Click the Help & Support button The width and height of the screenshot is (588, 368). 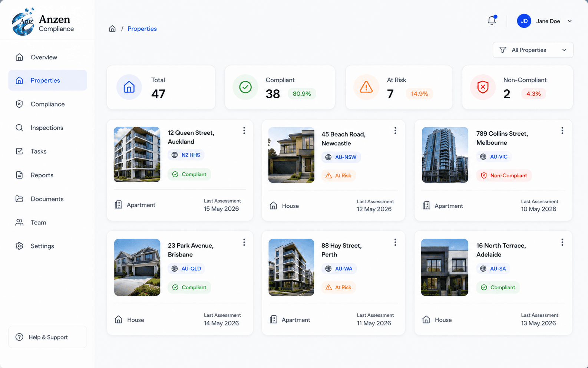coord(47,337)
